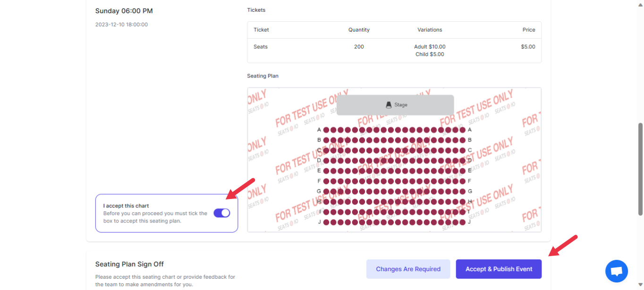644x290 pixels.
Task: Open the live chat bubble icon
Action: (616, 271)
